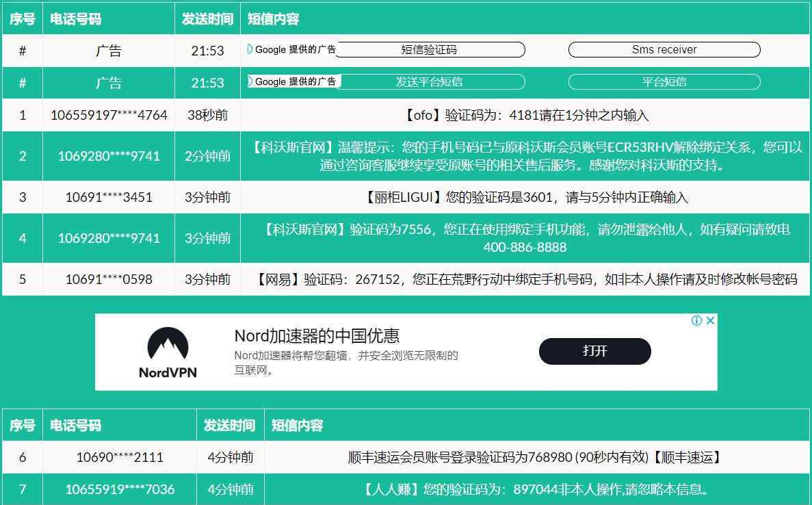Click the 4分钟前 cell in row 6

[231, 457]
